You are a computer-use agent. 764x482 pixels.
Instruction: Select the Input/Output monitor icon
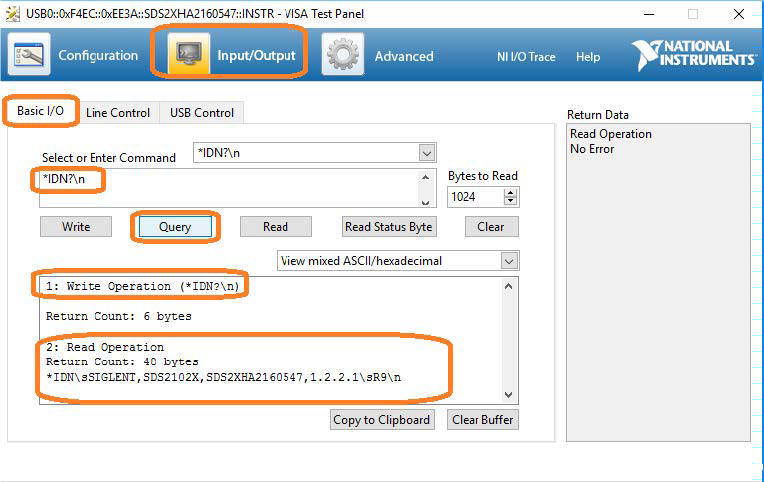tap(188, 55)
